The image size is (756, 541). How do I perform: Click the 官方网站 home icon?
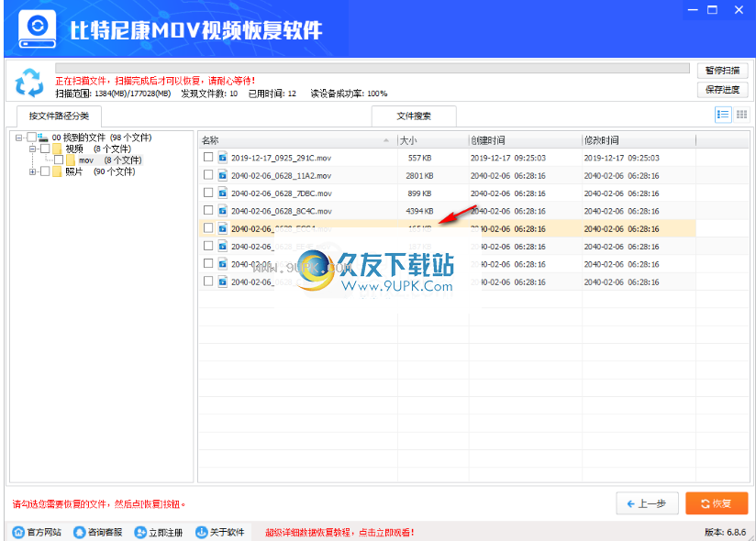coord(18,532)
